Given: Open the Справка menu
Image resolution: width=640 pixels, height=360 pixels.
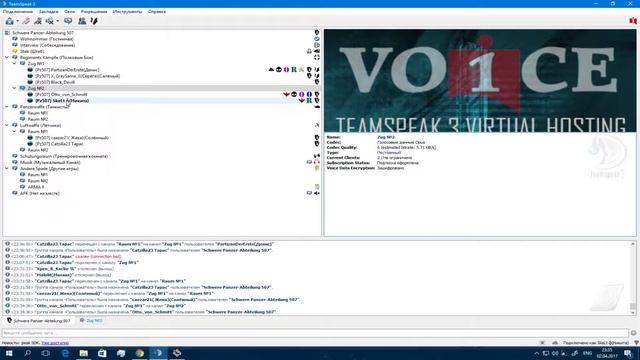Looking at the screenshot, I should click(157, 11).
